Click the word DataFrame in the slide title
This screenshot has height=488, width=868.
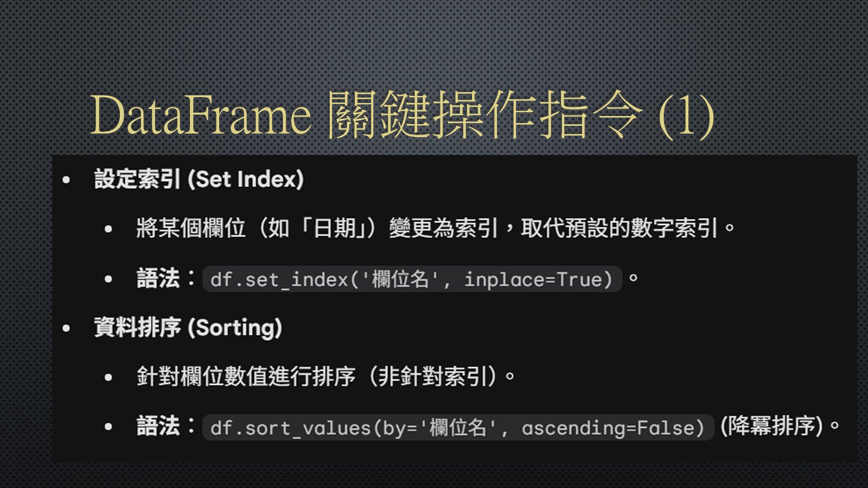(x=200, y=115)
